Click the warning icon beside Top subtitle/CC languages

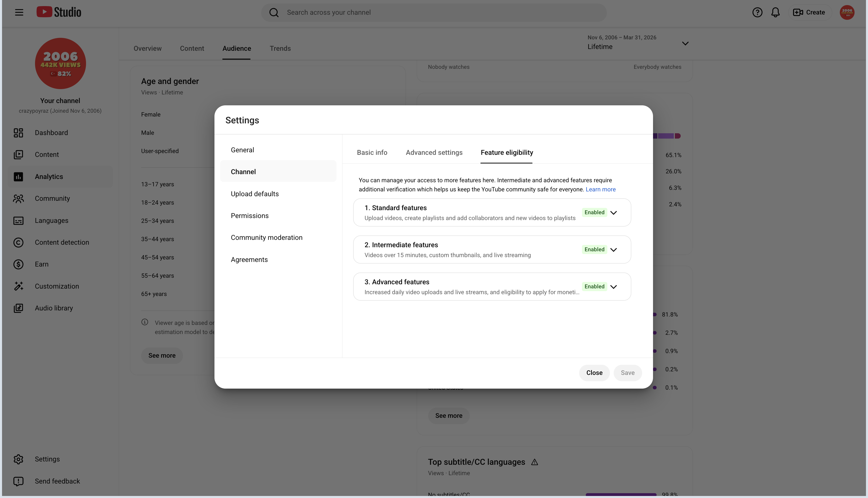click(x=535, y=462)
